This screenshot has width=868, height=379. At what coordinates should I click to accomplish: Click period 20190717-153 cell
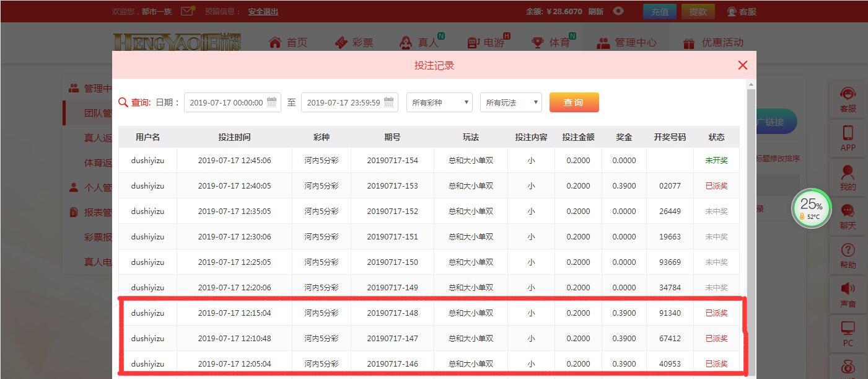392,185
